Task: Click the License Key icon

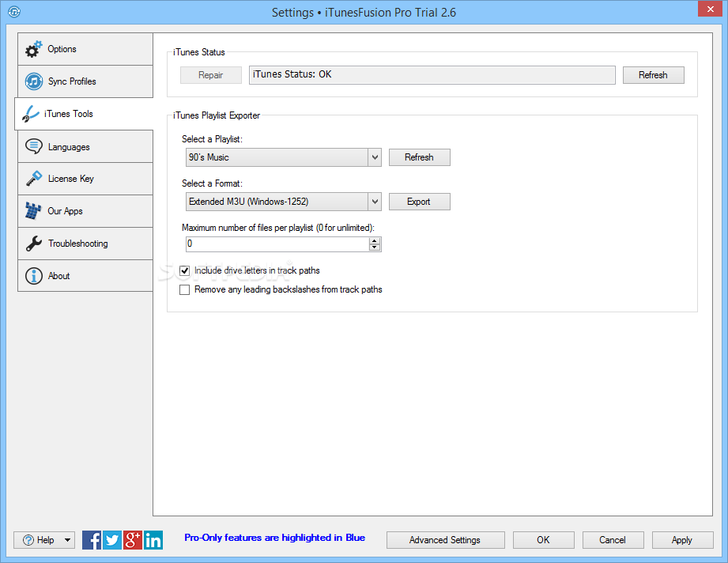Action: pyautogui.click(x=34, y=179)
